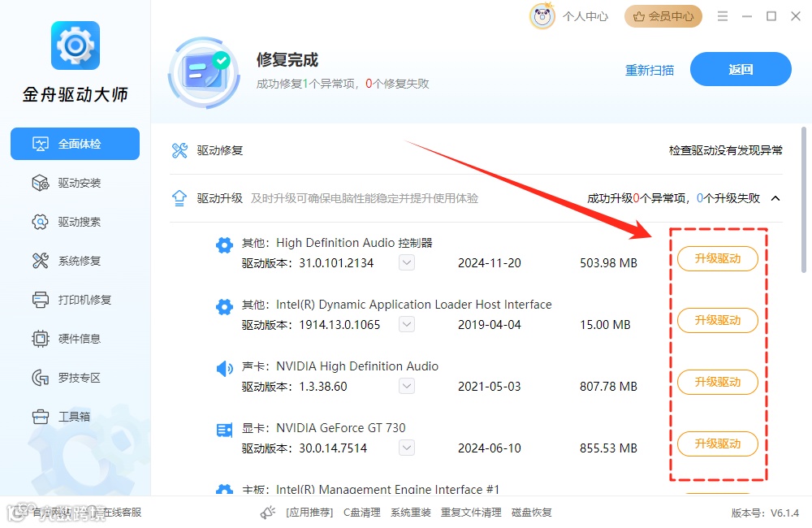Click the 应用推荐 megaphone icon
The height and width of the screenshot is (528, 812).
[x=268, y=513]
